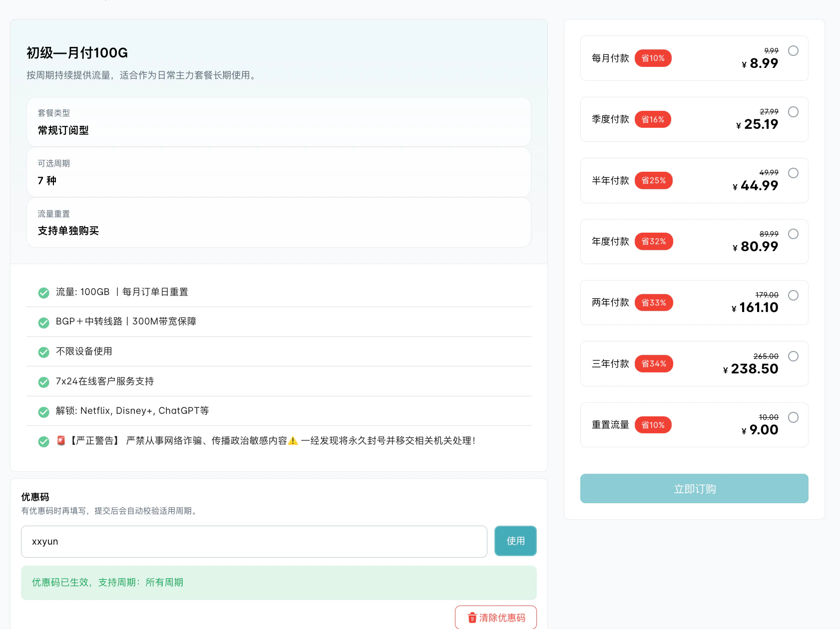Click the 7 种 available cycles value

47,181
